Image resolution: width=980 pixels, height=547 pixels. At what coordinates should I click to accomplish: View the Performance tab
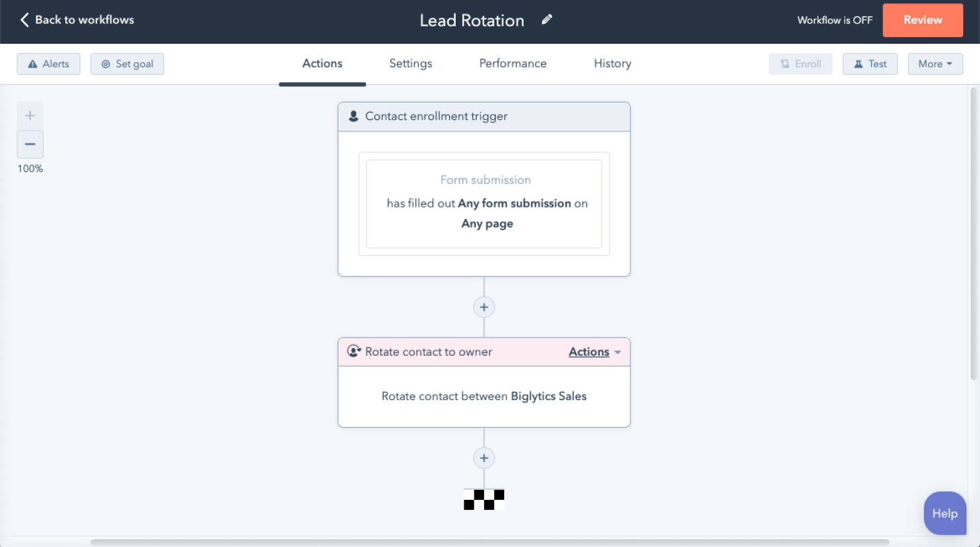coord(512,63)
